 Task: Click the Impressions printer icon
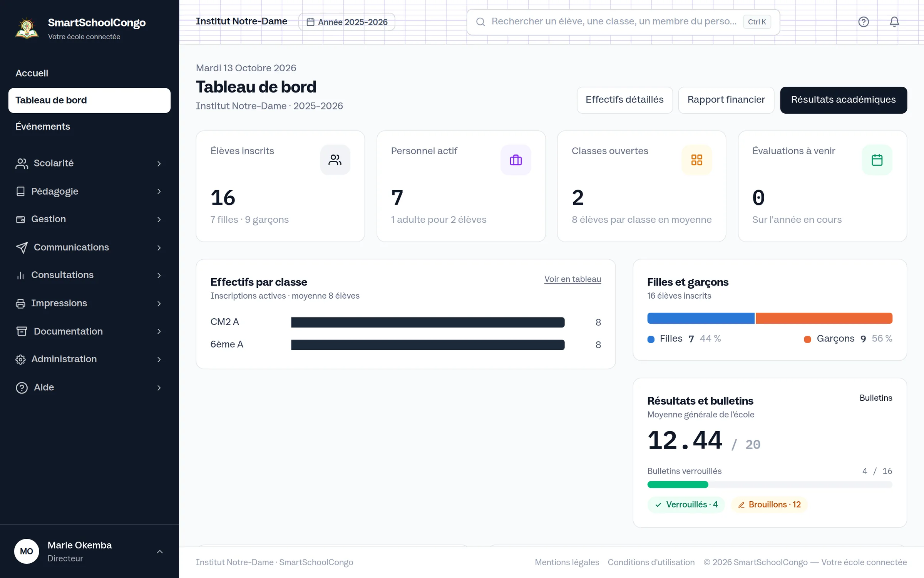(20, 304)
